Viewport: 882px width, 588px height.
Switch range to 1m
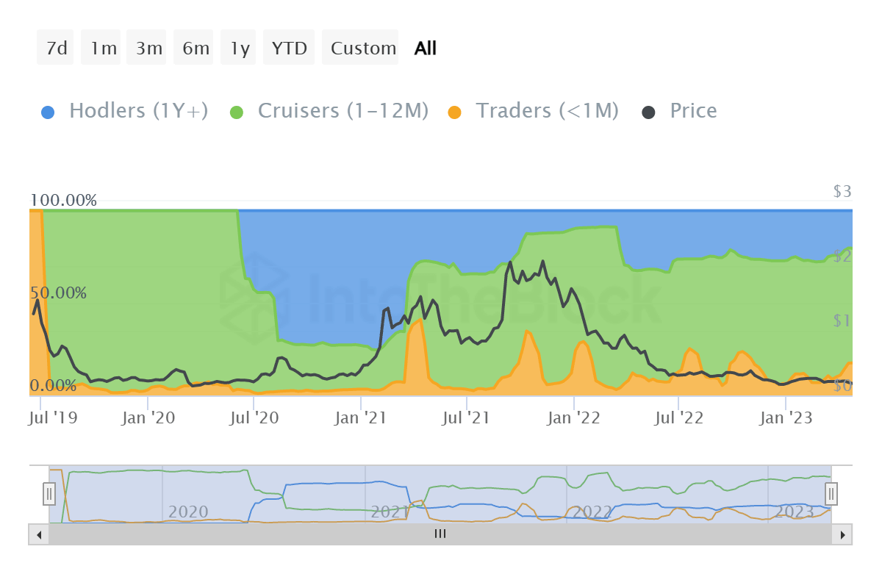pyautogui.click(x=101, y=49)
